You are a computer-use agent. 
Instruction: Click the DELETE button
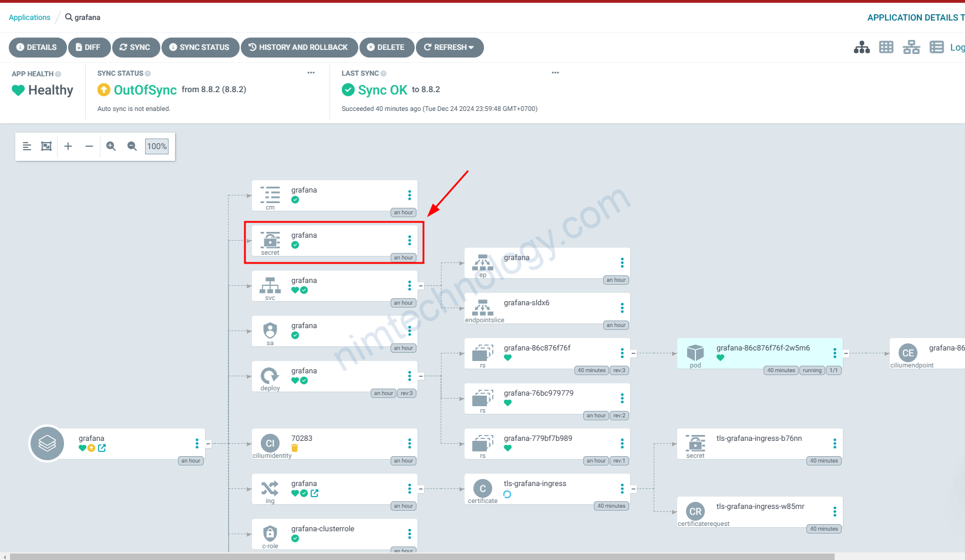click(x=386, y=48)
